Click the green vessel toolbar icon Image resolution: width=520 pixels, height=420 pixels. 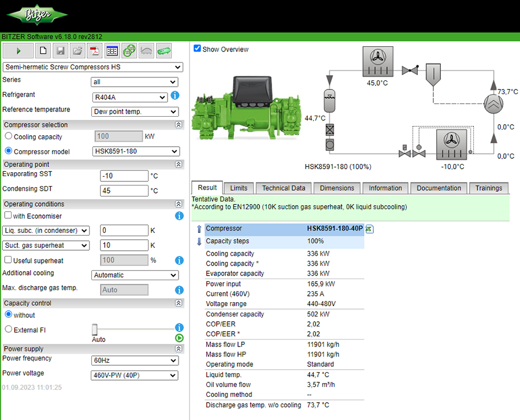(164, 51)
